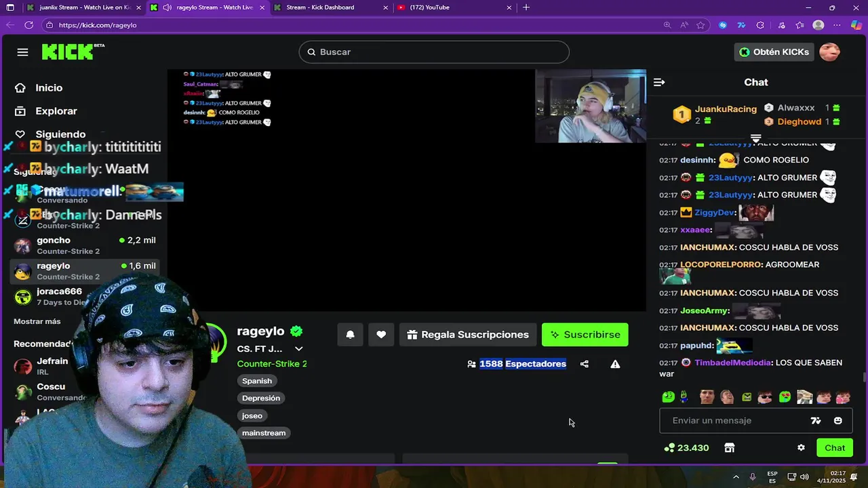Click the browser zoom magnifier icon

coord(667,25)
